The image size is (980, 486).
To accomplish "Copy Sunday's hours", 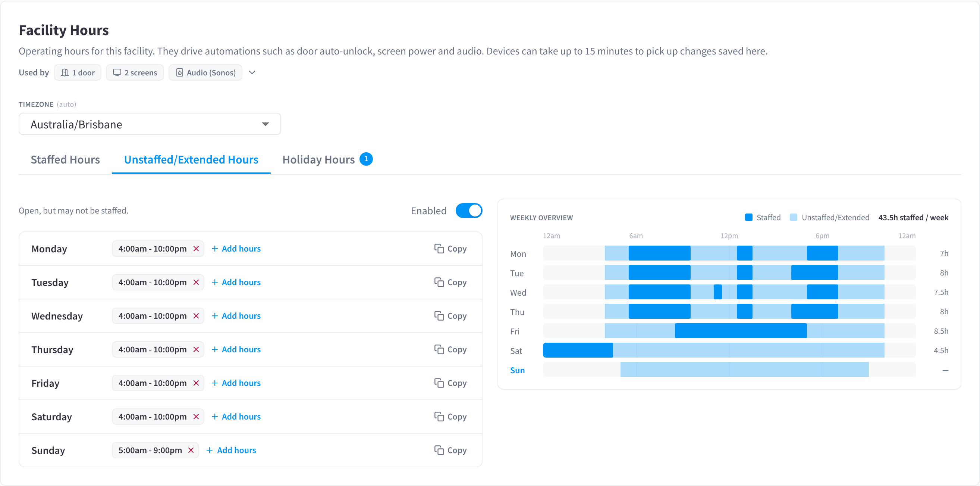I will point(450,450).
